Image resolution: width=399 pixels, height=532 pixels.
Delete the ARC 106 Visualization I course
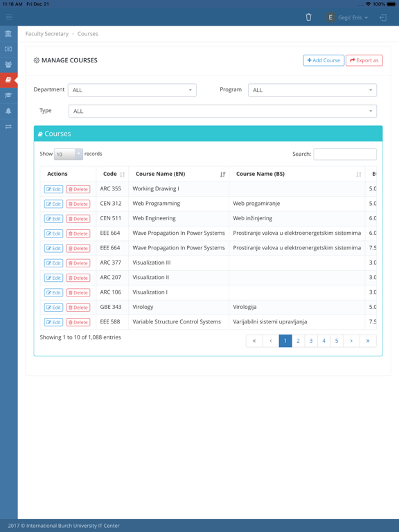(x=78, y=292)
